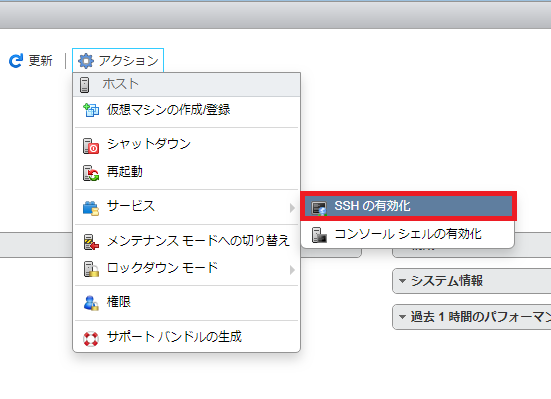Toggle the アクション dropdown button
This screenshot has width=551, height=399.
click(x=118, y=60)
